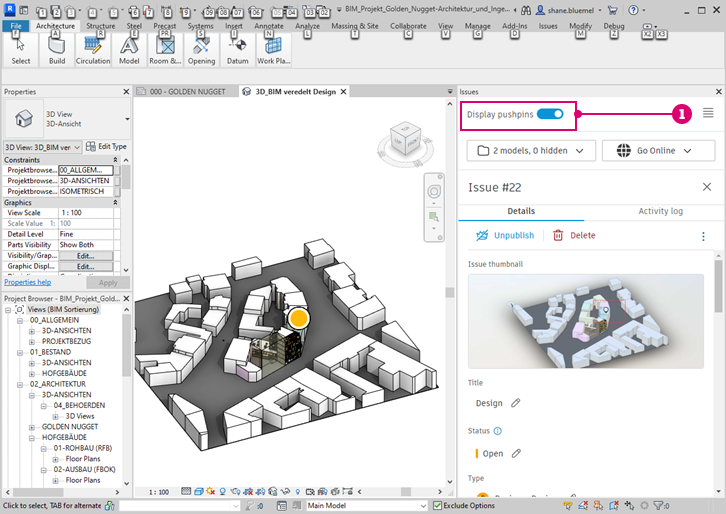Toggle the Display pushpins switch
726x514 pixels.
[x=550, y=114]
